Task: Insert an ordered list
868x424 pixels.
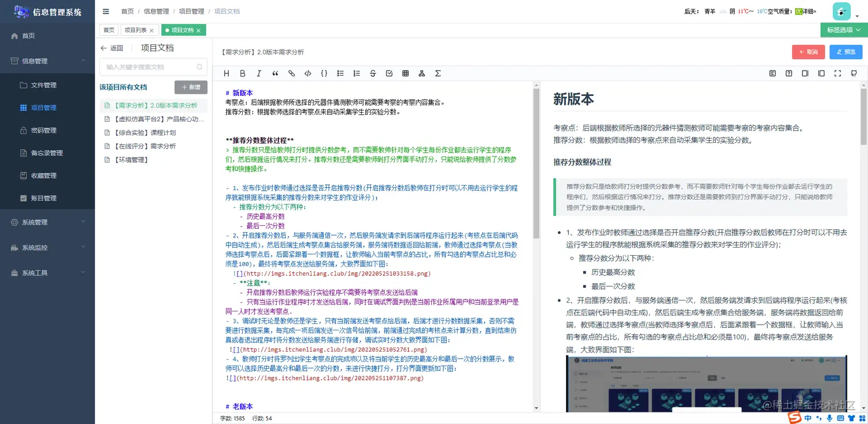Action: coord(356,73)
